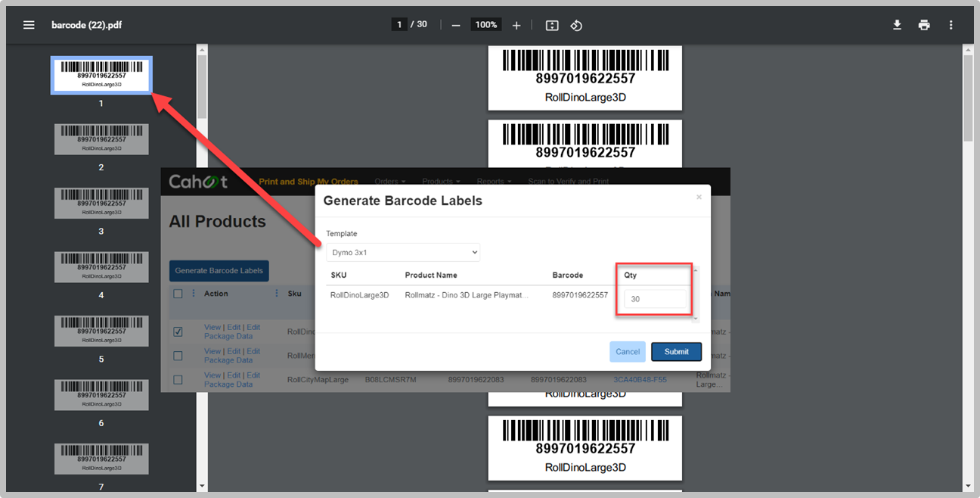This screenshot has height=498, width=980.
Task: Toggle the PDF sidebar hamburger menu
Action: coord(29,25)
